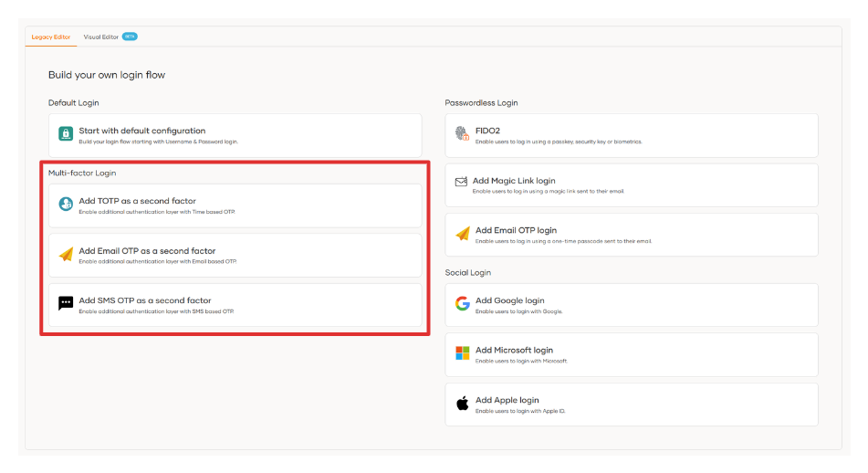
Task: Choose Add TOTP as a second factor
Action: (x=235, y=205)
